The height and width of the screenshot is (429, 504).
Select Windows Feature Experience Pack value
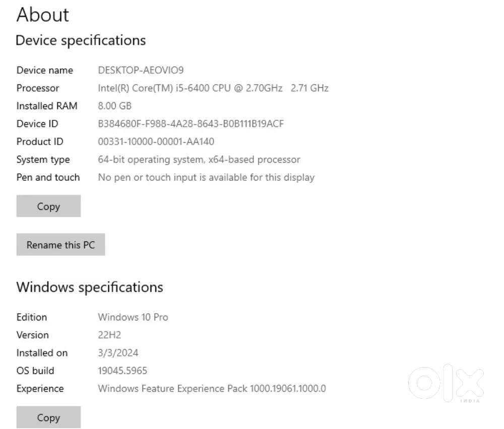coord(212,389)
